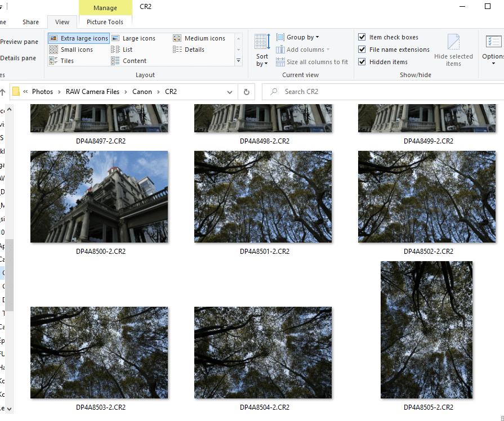Screen dimensions: 504x421
Task: Toggle the Item check boxes option
Action: pyautogui.click(x=362, y=37)
